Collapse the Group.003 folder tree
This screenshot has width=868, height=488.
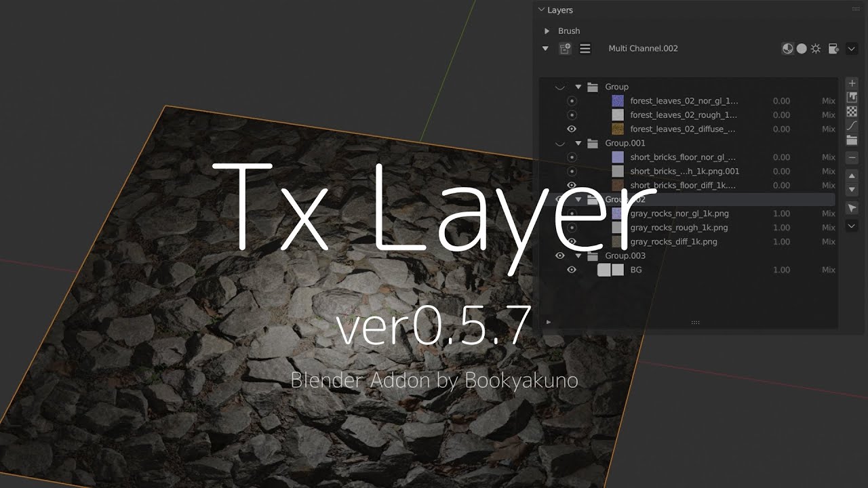pyautogui.click(x=578, y=256)
